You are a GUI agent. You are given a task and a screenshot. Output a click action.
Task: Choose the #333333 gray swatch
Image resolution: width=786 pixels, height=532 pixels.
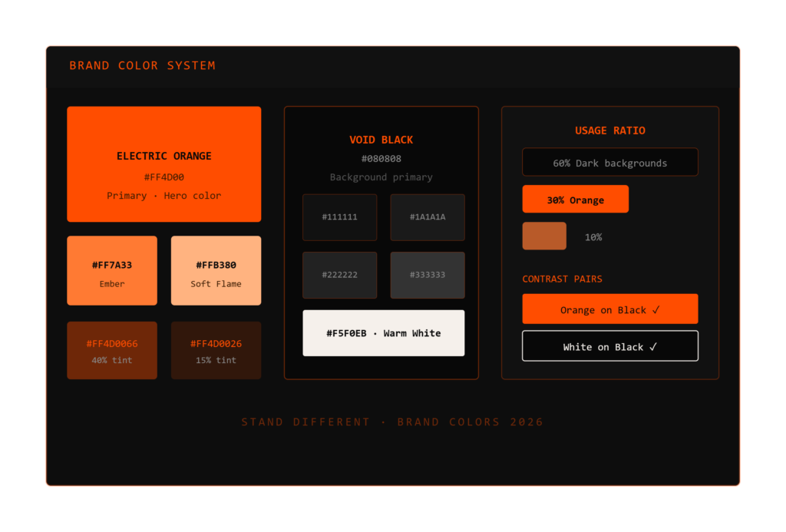point(428,276)
